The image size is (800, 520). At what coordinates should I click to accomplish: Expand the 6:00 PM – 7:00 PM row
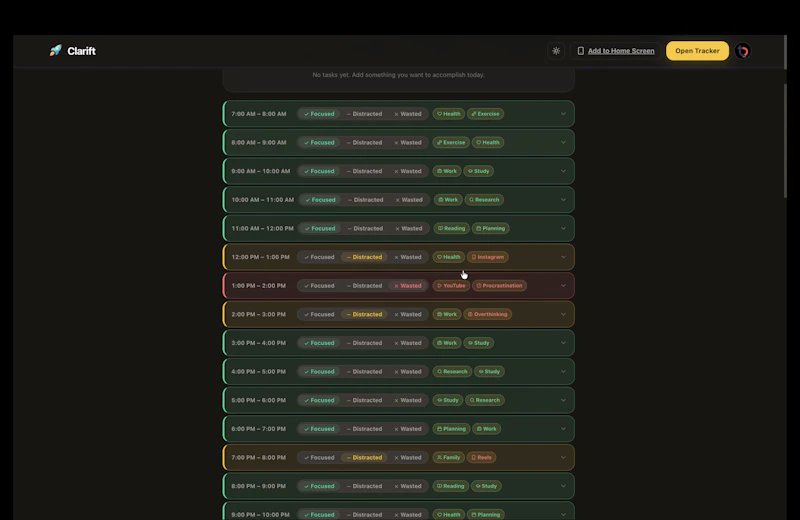pyautogui.click(x=563, y=429)
